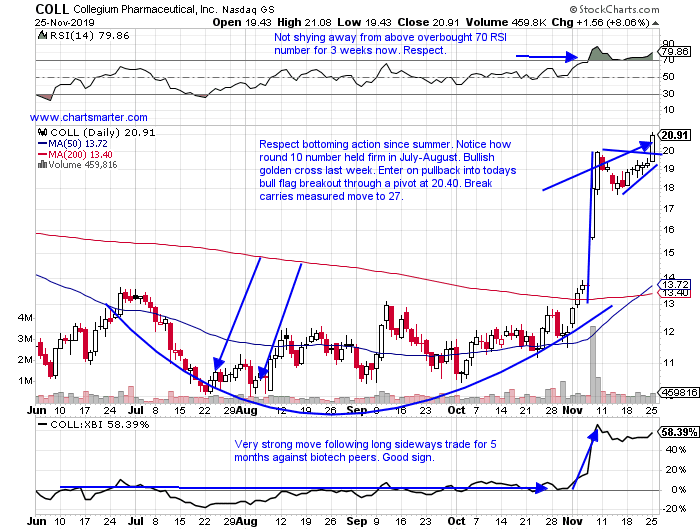Click the Nasdaq GS exchange label
The height and width of the screenshot is (530, 700).
tap(248, 9)
